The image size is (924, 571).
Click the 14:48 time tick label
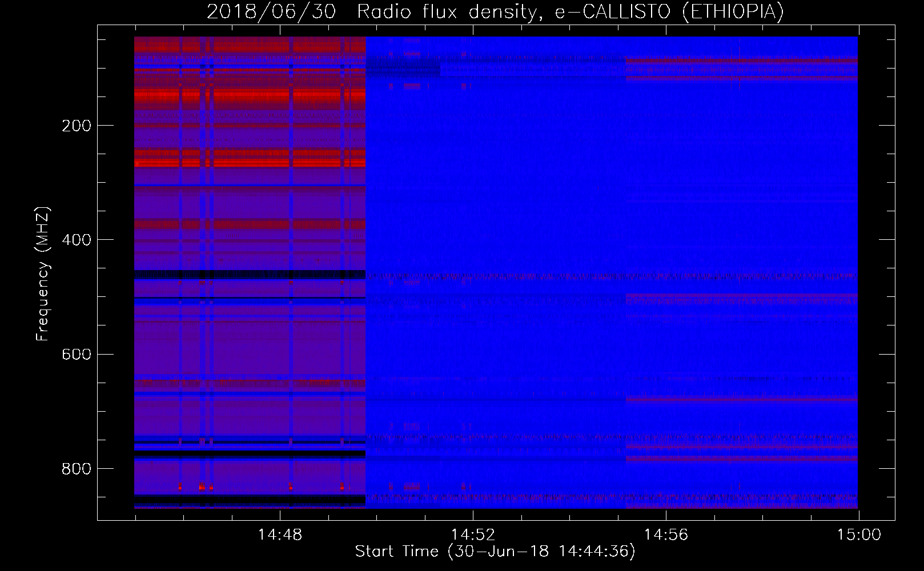point(280,535)
